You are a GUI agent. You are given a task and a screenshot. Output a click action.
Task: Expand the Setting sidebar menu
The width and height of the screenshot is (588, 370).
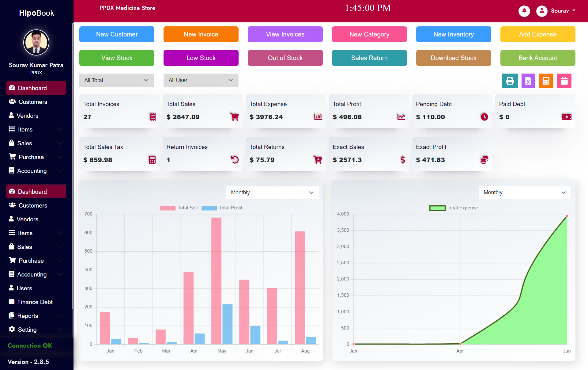click(36, 330)
